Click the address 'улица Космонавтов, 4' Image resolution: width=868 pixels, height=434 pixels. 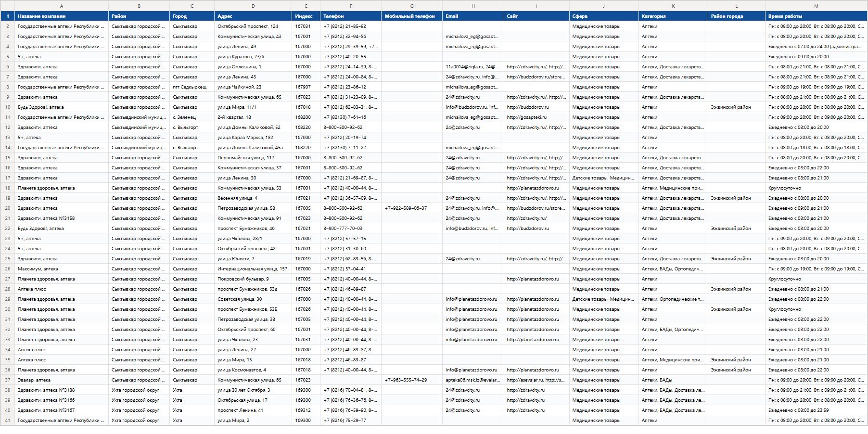tap(253, 370)
